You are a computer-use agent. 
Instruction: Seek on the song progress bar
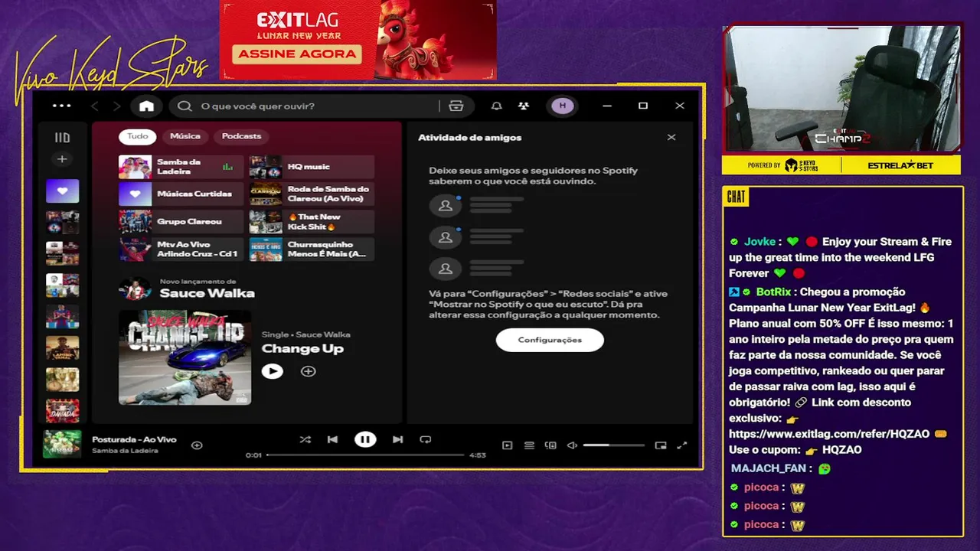(365, 455)
